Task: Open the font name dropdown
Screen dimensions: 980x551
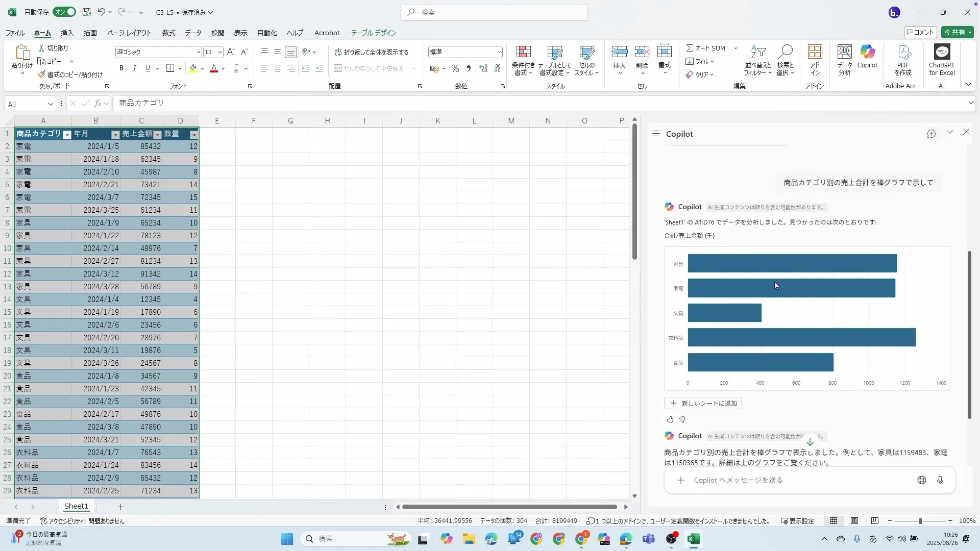Action: 199,52
